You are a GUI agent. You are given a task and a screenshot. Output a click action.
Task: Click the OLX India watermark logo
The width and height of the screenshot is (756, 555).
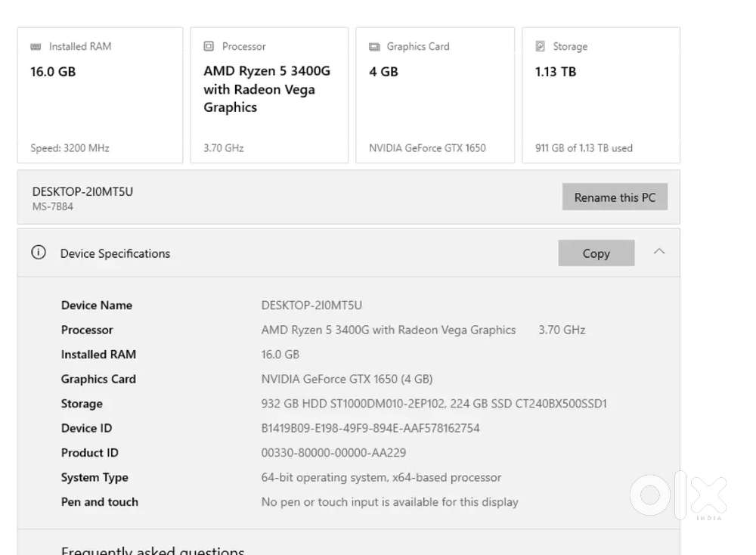click(x=677, y=495)
